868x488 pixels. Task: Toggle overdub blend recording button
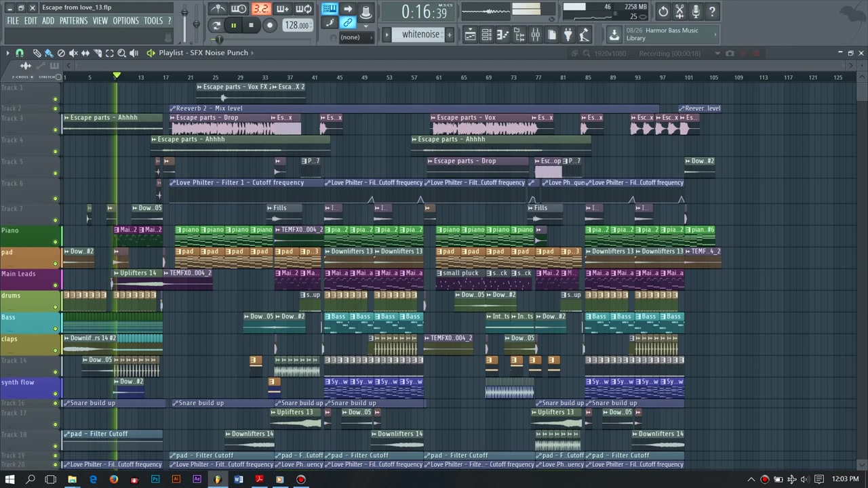coord(282,9)
